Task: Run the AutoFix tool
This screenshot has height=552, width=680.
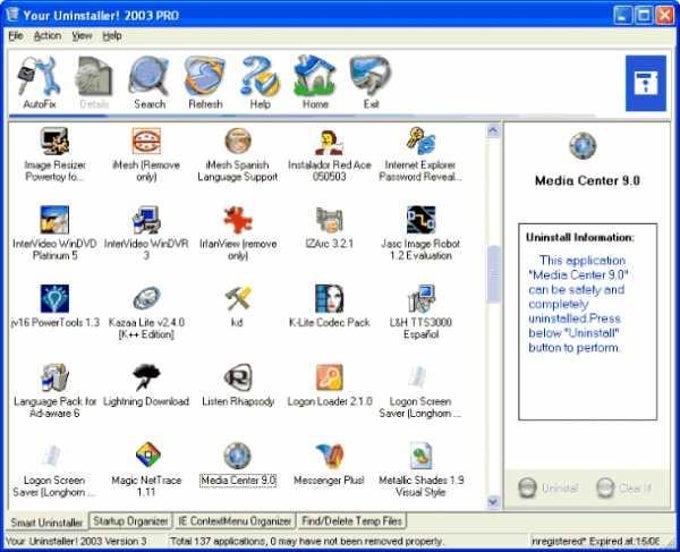Action: [x=39, y=82]
